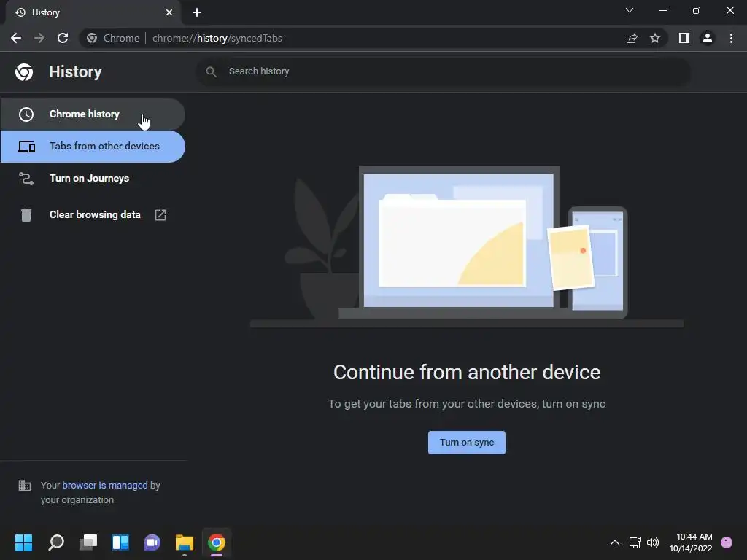Expand the hidden system tray icons chevron
The height and width of the screenshot is (560, 747).
pyautogui.click(x=615, y=542)
